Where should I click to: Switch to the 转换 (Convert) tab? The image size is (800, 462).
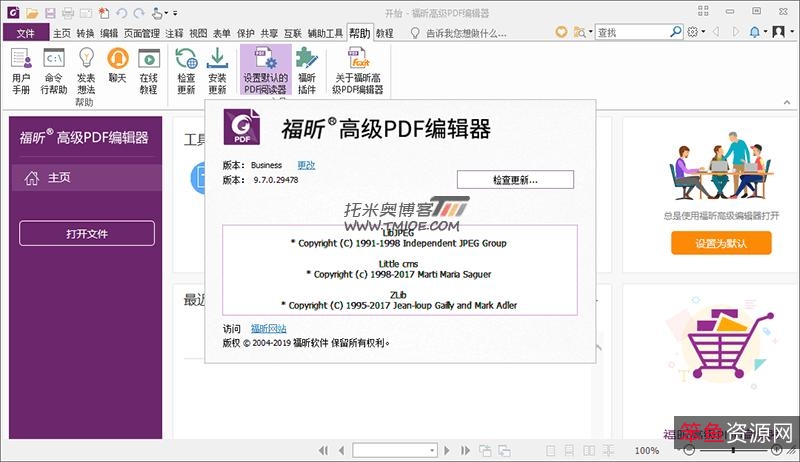85,33
